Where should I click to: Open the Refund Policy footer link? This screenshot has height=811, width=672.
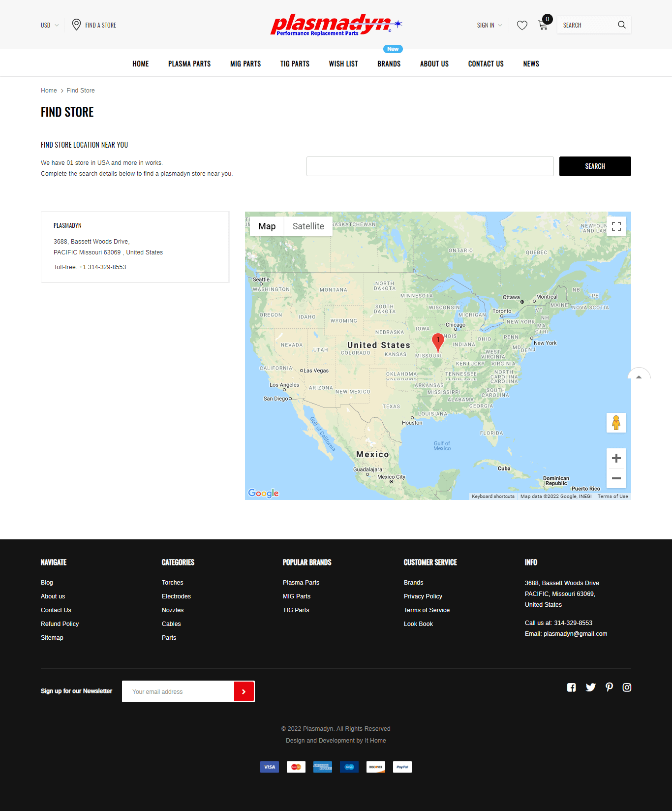click(60, 624)
